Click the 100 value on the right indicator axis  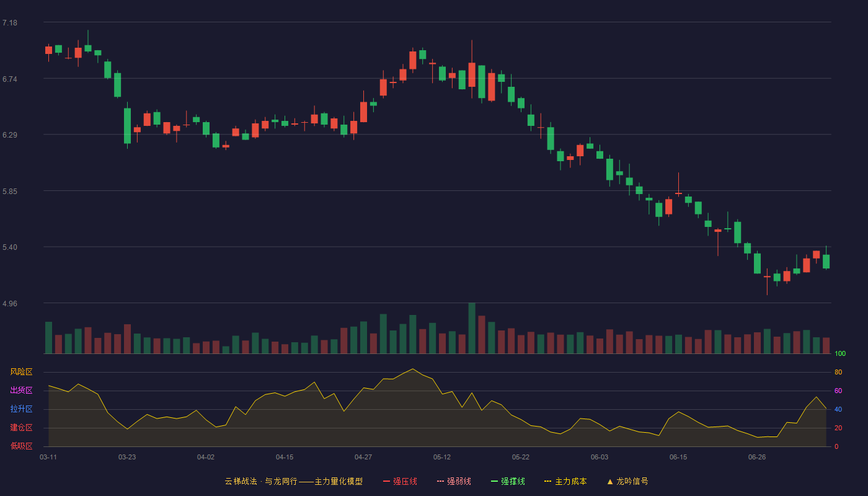coord(840,354)
